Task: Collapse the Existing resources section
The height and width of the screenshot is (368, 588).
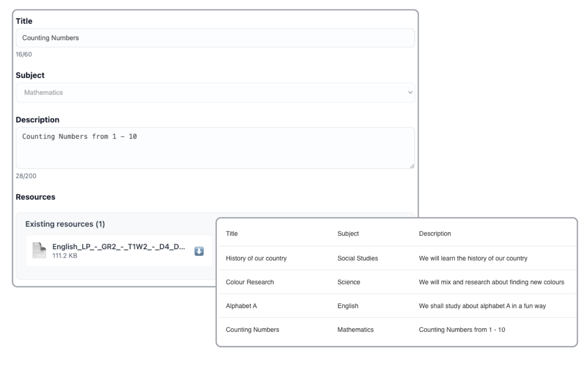Action: [x=65, y=224]
